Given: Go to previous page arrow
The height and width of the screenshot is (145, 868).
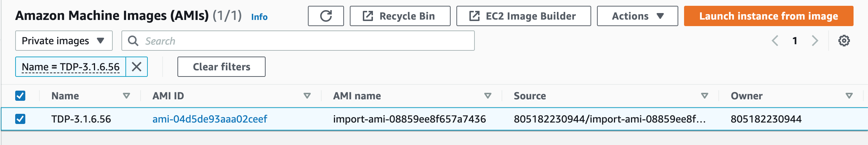Looking at the screenshot, I should 775,41.
